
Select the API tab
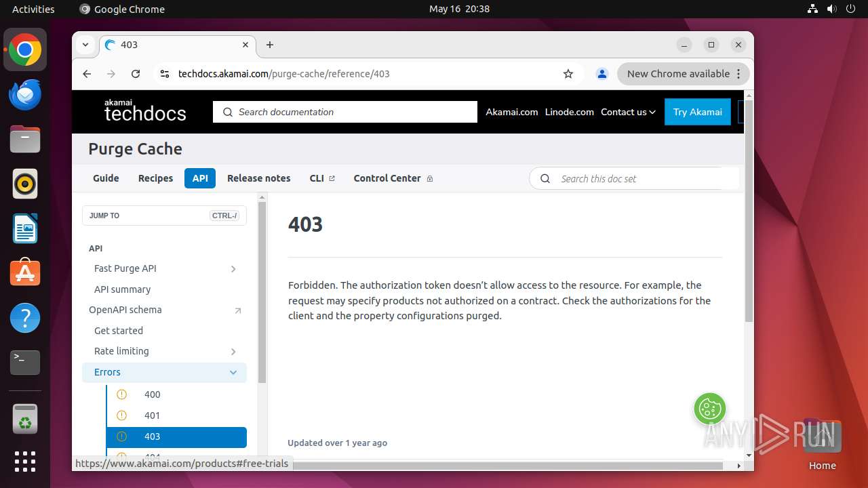(x=200, y=178)
